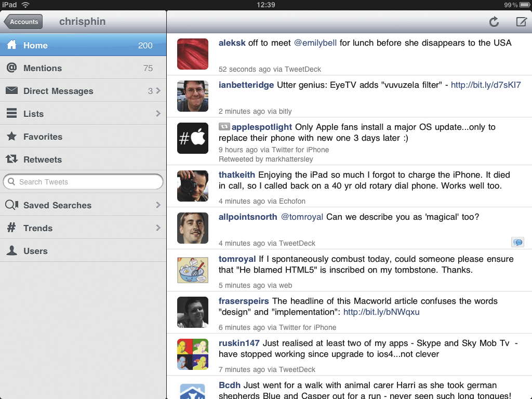Open thatkeith's camera avatar
Image resolution: width=532 pixels, height=399 pixels.
tap(193, 186)
